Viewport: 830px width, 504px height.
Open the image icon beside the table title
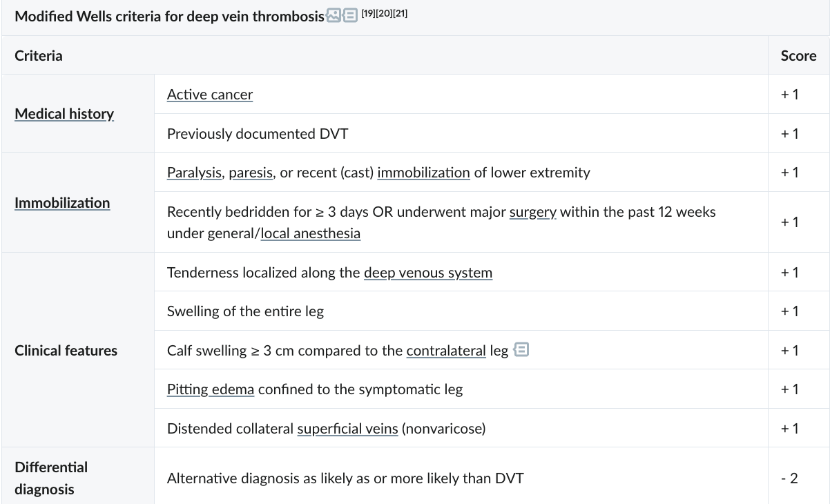334,16
